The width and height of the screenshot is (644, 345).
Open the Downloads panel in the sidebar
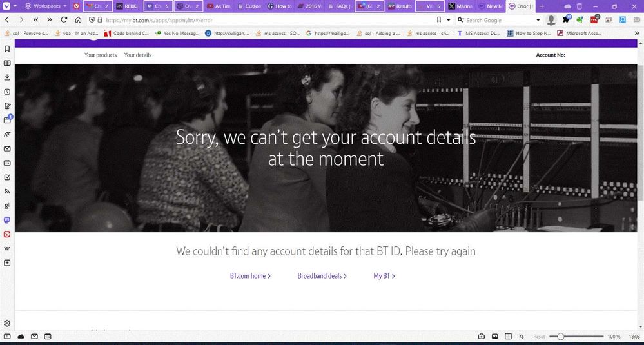[7, 77]
